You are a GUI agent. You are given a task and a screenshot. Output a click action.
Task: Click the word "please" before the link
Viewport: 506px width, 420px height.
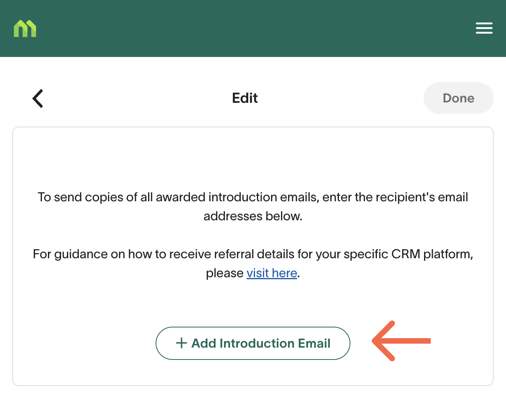coord(224,273)
